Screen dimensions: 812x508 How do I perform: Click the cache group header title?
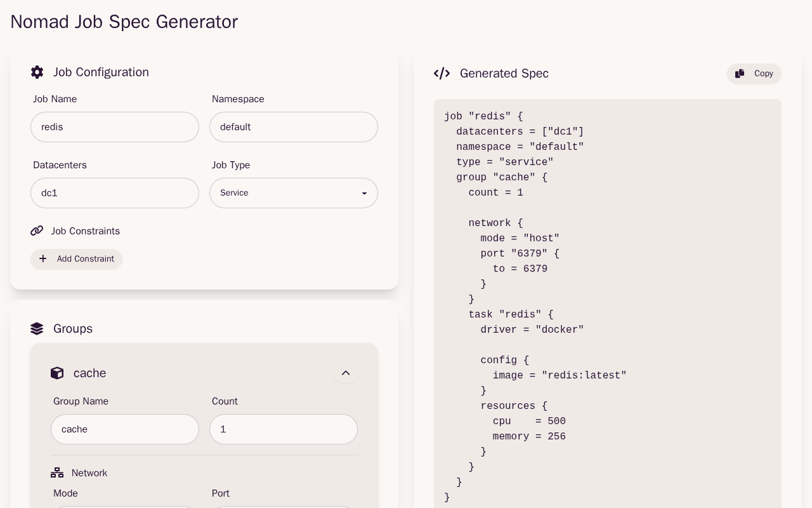[x=90, y=373]
